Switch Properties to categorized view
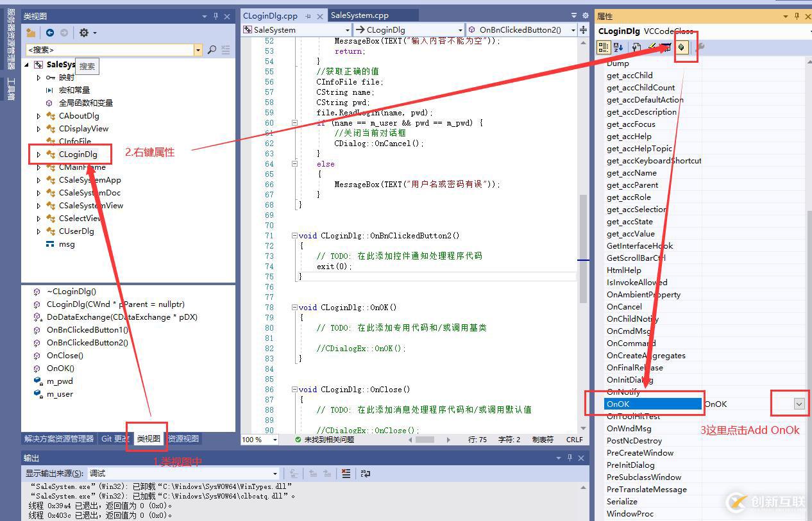 603,47
